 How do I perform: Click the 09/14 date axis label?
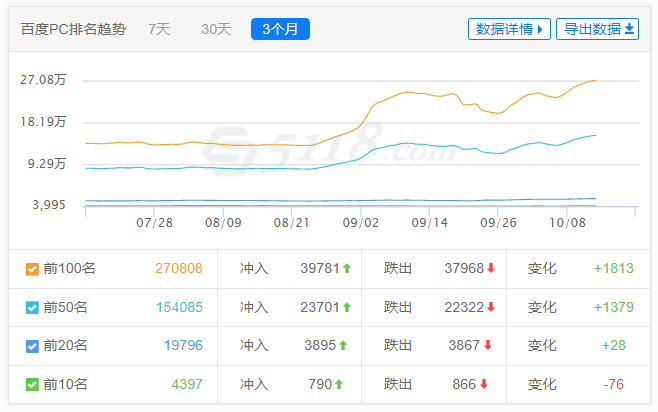pyautogui.click(x=429, y=223)
